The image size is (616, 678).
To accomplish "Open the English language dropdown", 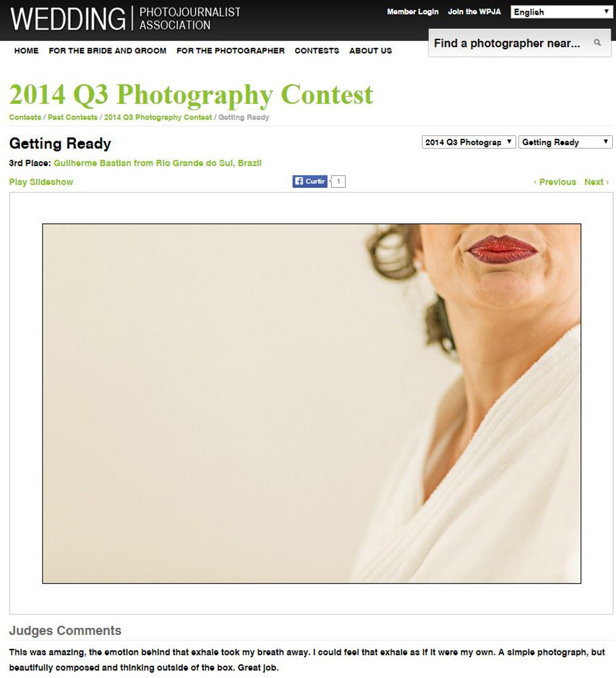I will 561,12.
